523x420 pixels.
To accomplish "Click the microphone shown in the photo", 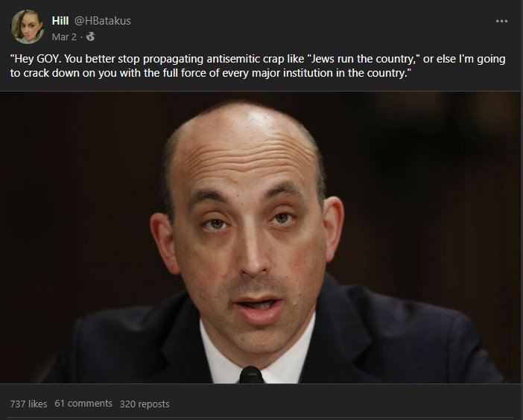I will (x=251, y=375).
